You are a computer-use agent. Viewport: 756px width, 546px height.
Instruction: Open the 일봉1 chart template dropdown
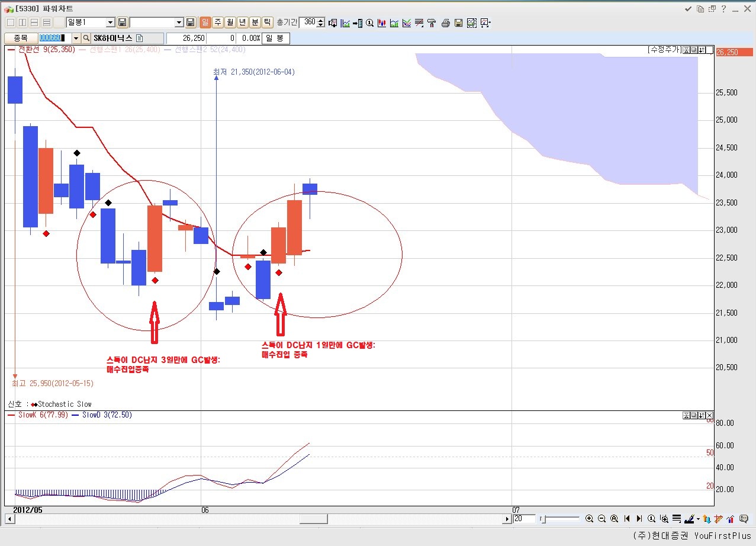pos(110,23)
